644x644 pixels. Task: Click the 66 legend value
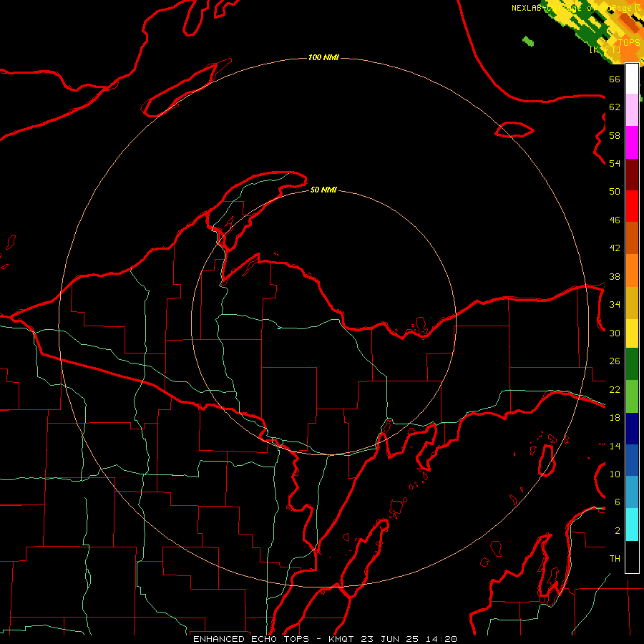point(615,79)
